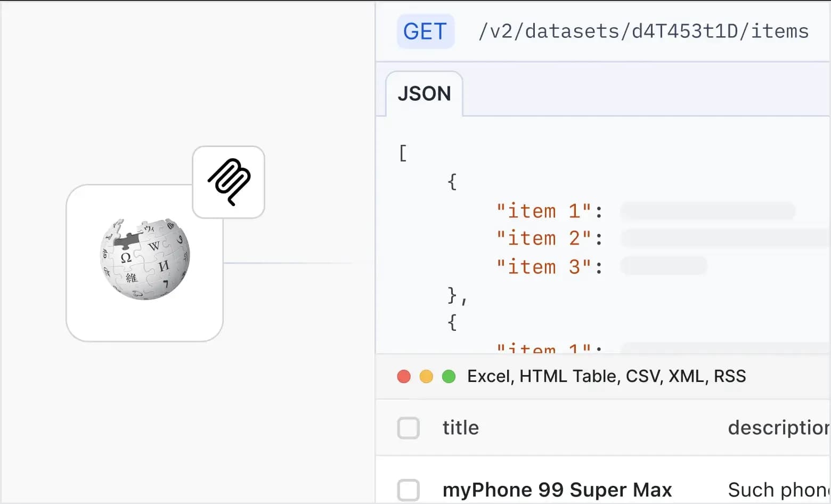Click the title column header

pyautogui.click(x=460, y=428)
